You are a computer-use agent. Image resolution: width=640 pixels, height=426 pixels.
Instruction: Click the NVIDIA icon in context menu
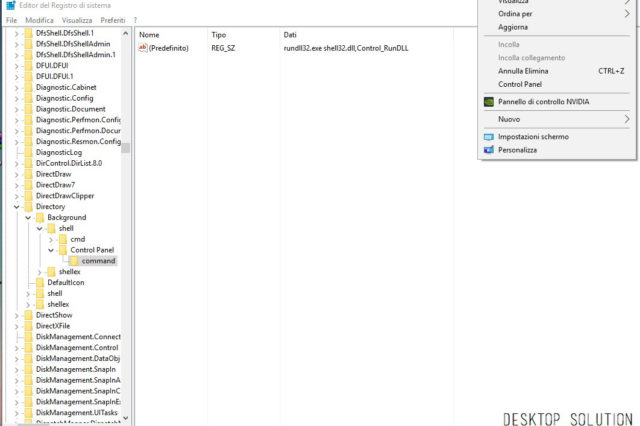coord(489,102)
